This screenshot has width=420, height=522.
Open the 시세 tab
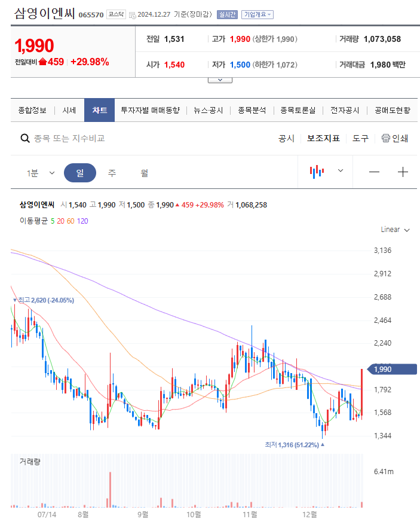tap(69, 110)
